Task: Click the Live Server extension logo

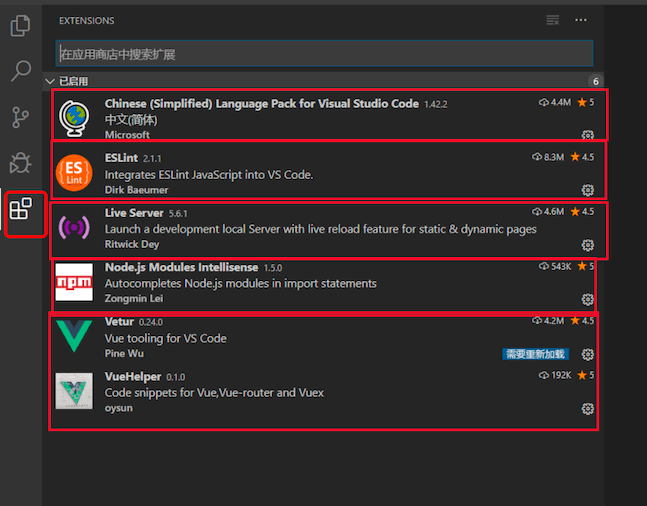Action: [74, 227]
